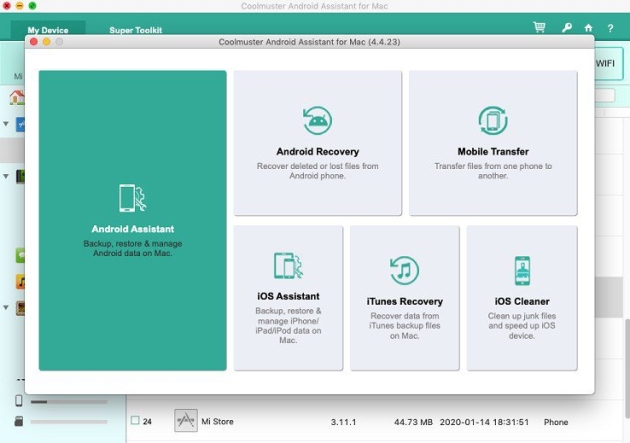Collapse the third sidebar tree section
This screenshot has height=443, width=630.
click(6, 307)
